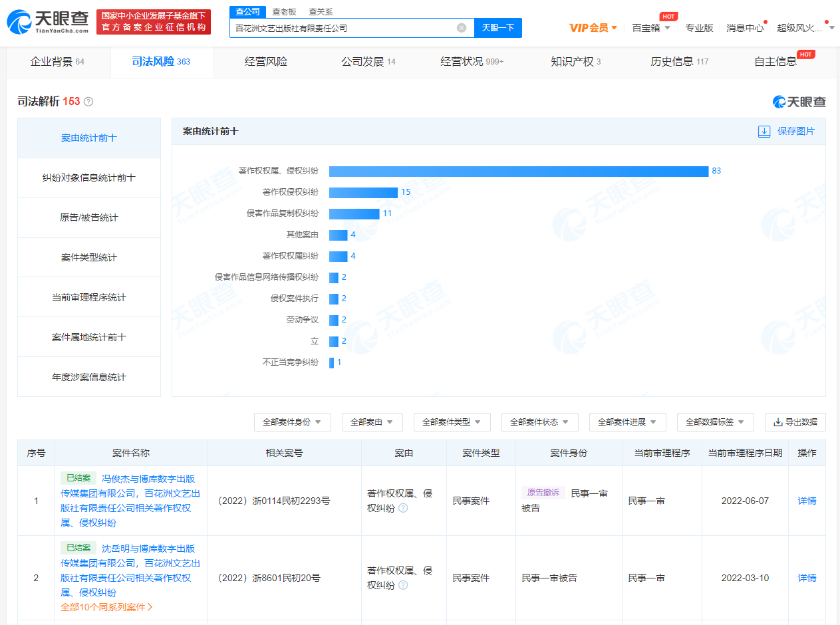Switch to the 经营状况 tab
This screenshot has height=625, width=840.
[x=472, y=62]
